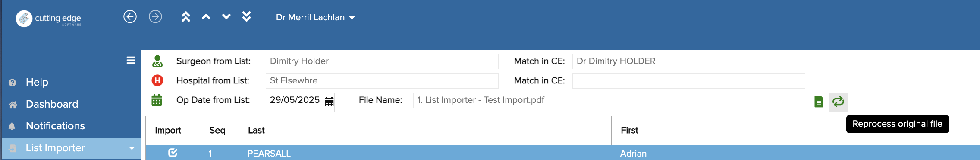The width and height of the screenshot is (980, 160).
Task: Open Notifications in the sidebar
Action: pos(55,126)
